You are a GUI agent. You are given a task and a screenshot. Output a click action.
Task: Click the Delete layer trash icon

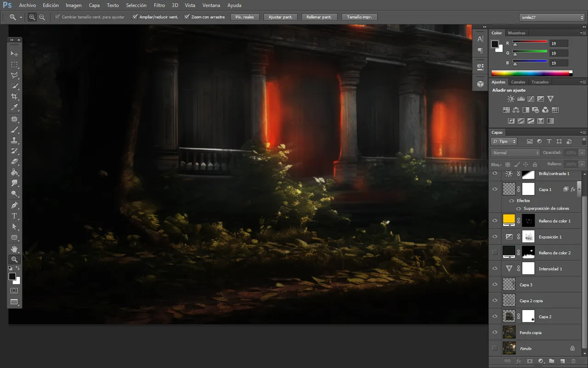coord(573,361)
